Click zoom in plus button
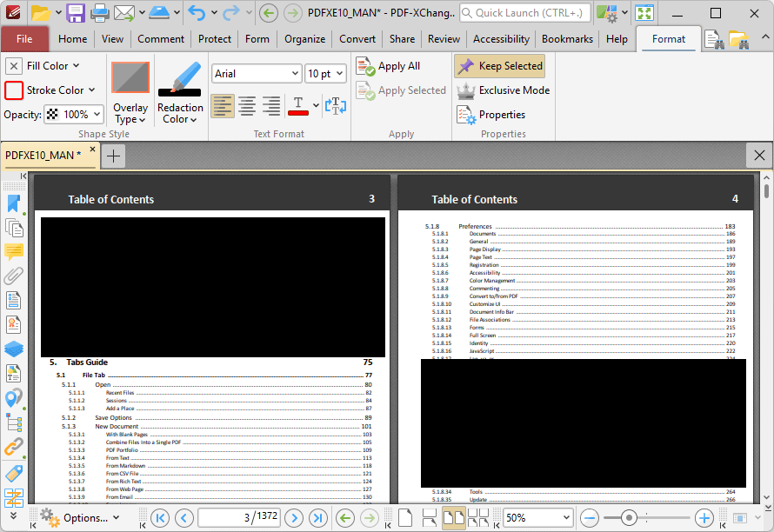 click(704, 518)
